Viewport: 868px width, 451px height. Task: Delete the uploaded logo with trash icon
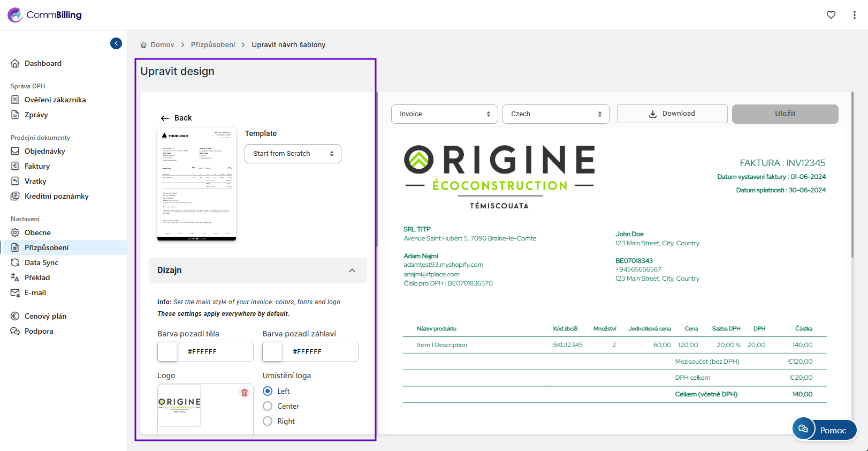[245, 393]
